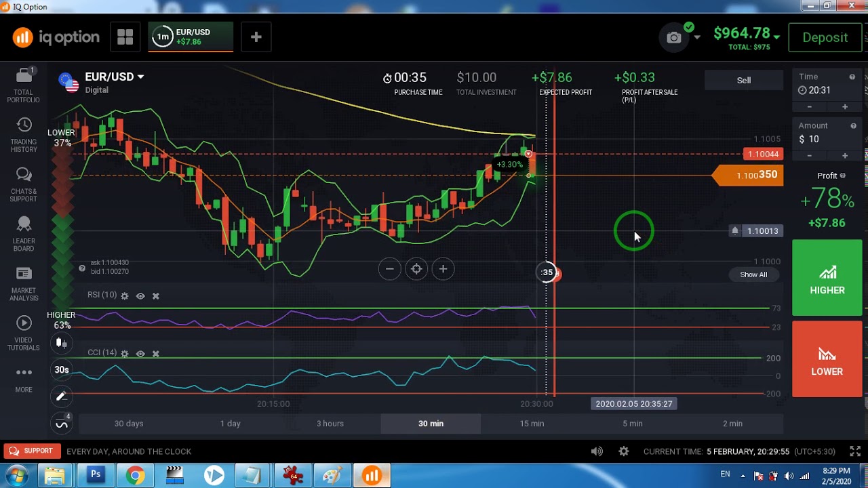The height and width of the screenshot is (488, 868).
Task: Select the 3 hours timeframe
Action: pos(330,424)
